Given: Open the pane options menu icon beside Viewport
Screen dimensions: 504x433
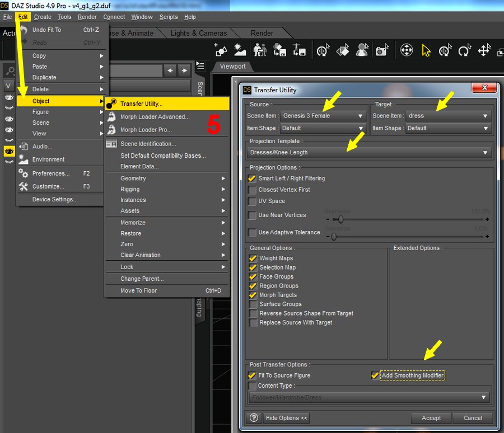Looking at the screenshot, I should (200, 66).
